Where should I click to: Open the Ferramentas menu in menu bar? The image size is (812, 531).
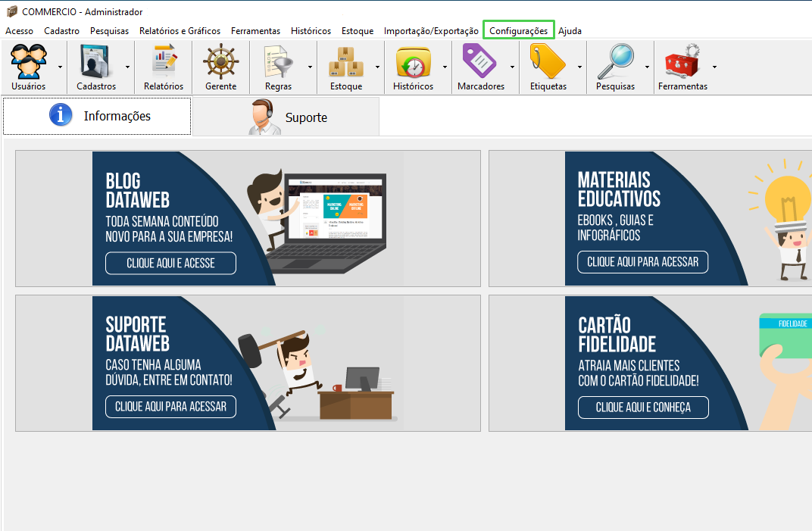point(255,31)
